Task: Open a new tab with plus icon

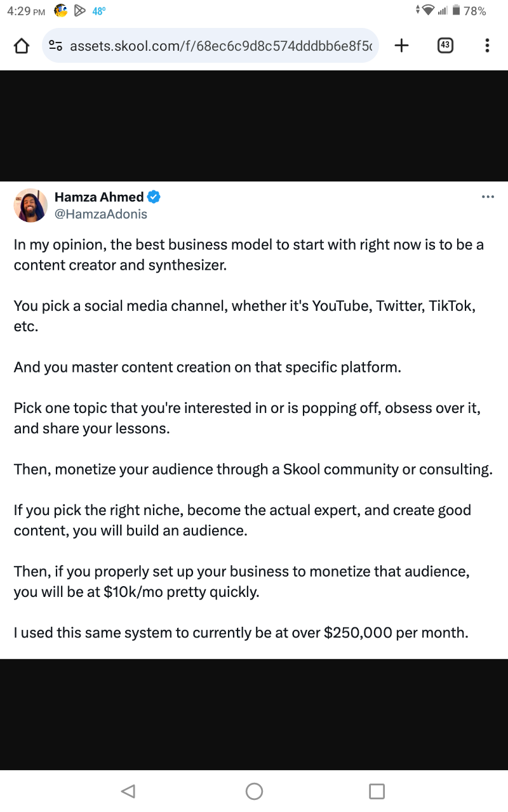Action: [x=401, y=45]
